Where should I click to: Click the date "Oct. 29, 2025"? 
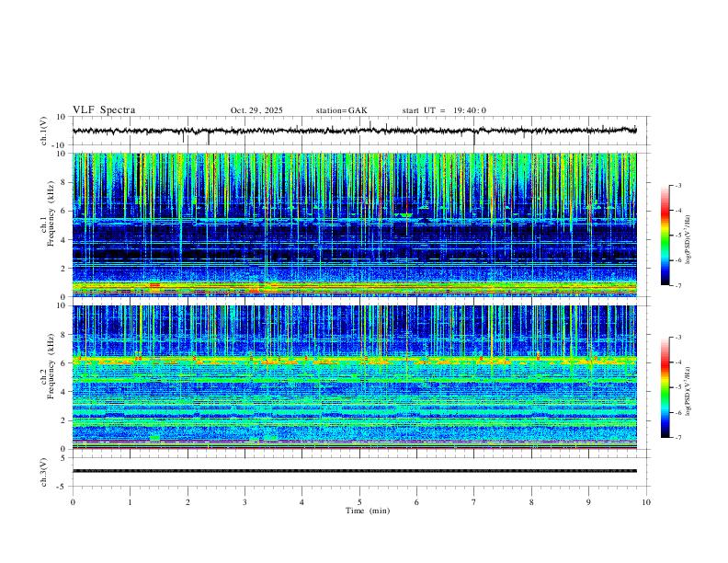[x=256, y=110]
